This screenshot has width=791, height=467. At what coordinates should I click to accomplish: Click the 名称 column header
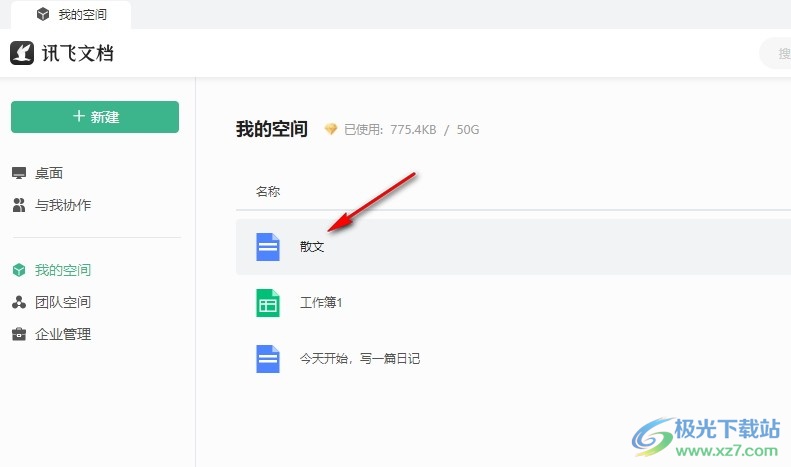(268, 192)
